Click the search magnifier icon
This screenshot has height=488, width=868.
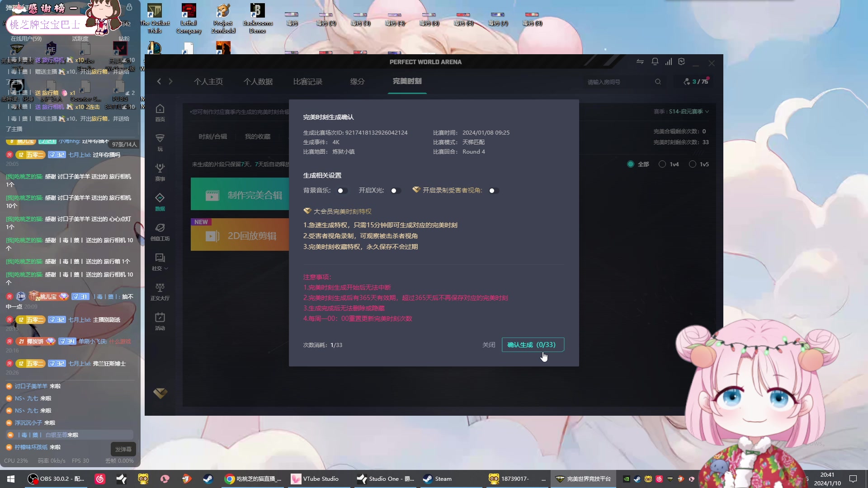[x=658, y=82]
